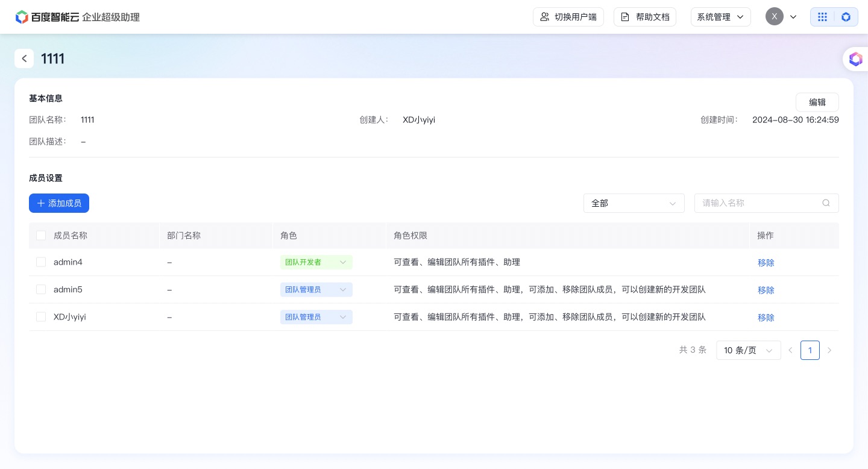Screen dimensions: 868x469
Task: Click member name admin5
Action: click(x=68, y=289)
